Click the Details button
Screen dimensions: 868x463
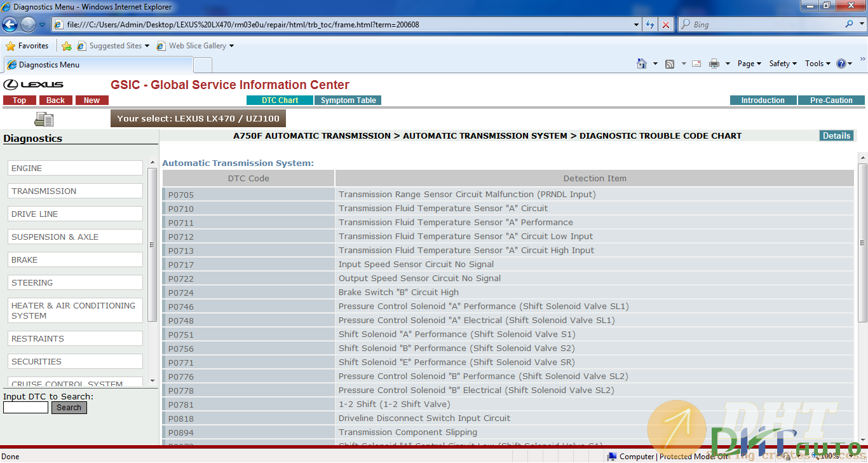[x=836, y=135]
